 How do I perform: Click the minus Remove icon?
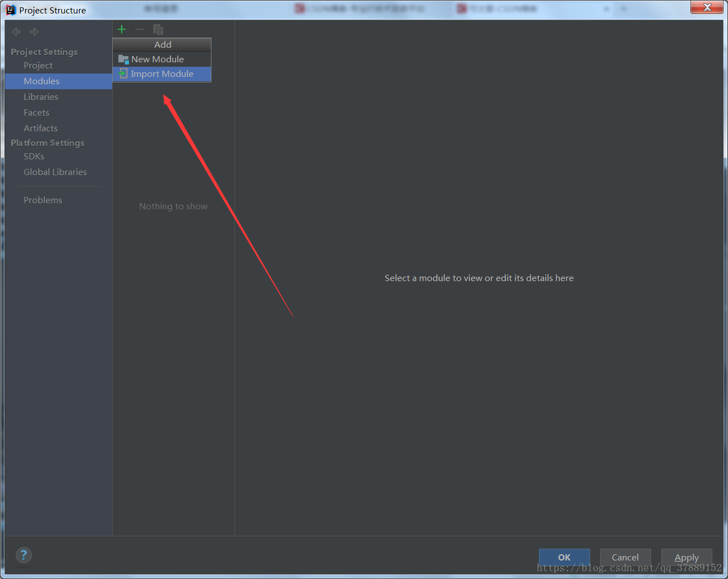[140, 29]
